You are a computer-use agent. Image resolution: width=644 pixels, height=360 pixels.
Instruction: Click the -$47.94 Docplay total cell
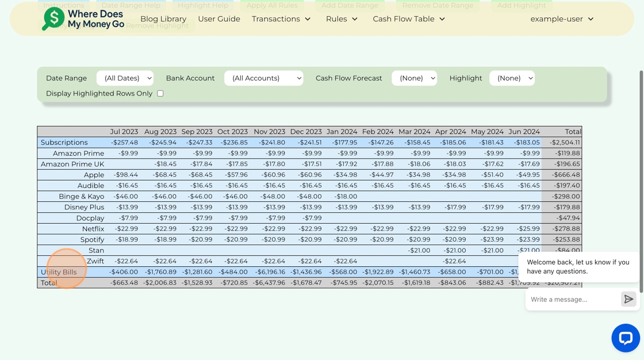(x=568, y=218)
